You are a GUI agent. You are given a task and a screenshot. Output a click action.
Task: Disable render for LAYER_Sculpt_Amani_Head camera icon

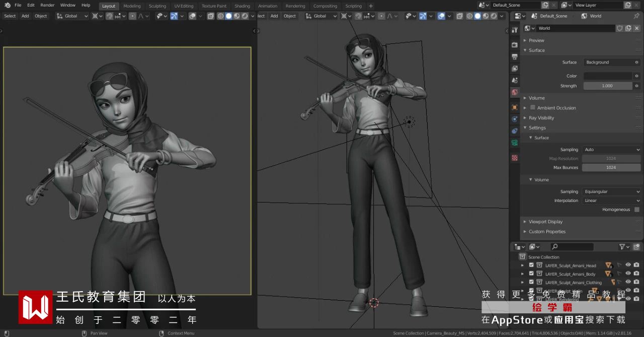pyautogui.click(x=636, y=265)
